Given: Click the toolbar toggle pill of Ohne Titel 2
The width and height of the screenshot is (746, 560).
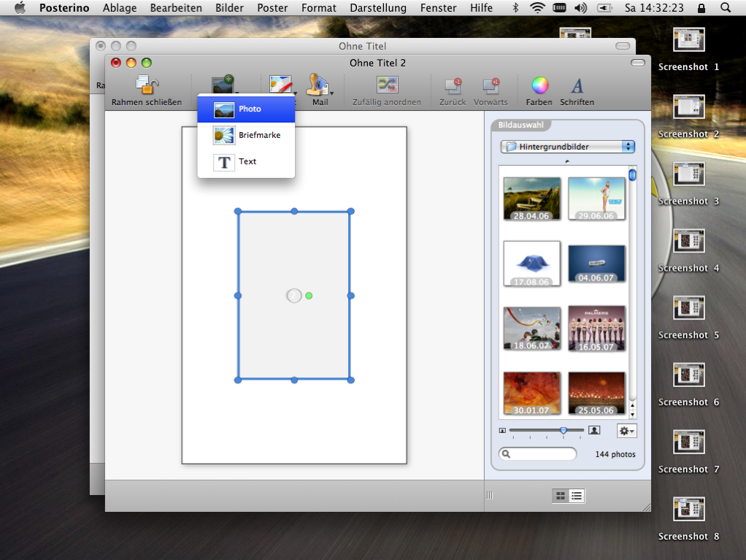Looking at the screenshot, I should pyautogui.click(x=637, y=63).
